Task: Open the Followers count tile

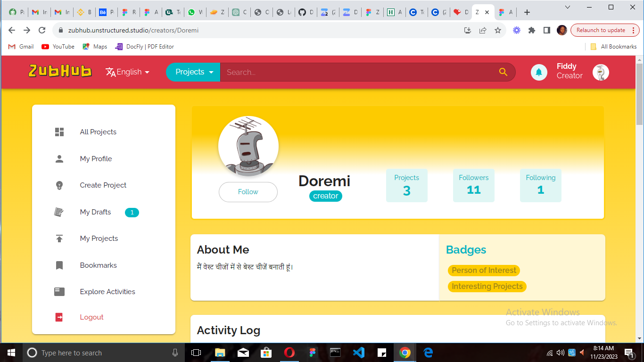Action: (x=474, y=185)
